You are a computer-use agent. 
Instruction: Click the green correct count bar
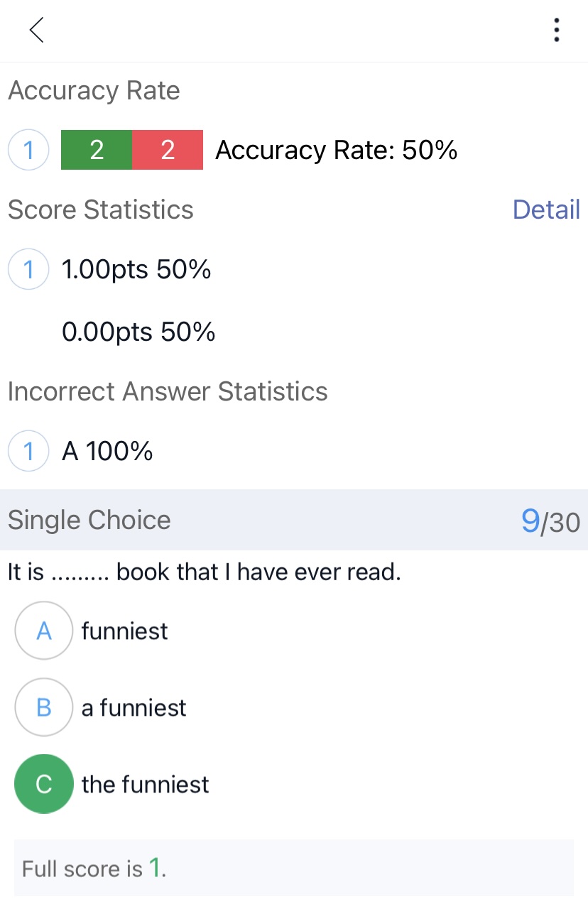tap(97, 150)
